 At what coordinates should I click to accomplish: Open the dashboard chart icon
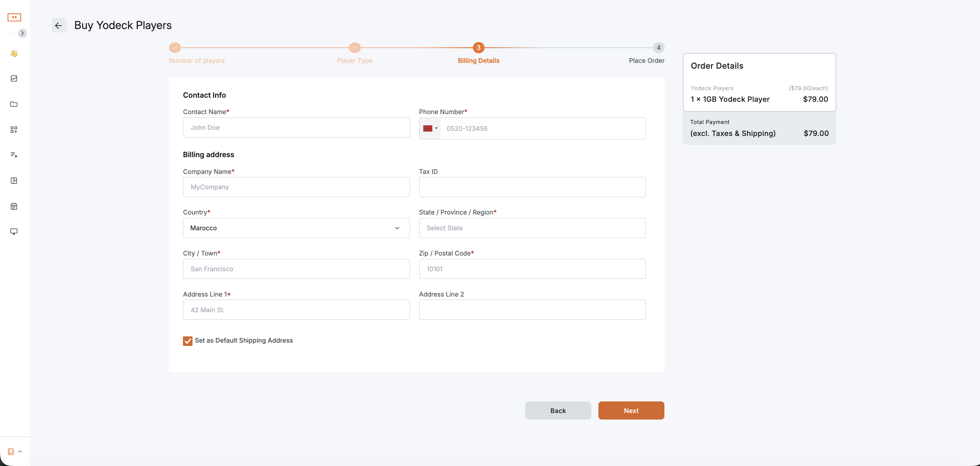pyautogui.click(x=14, y=79)
